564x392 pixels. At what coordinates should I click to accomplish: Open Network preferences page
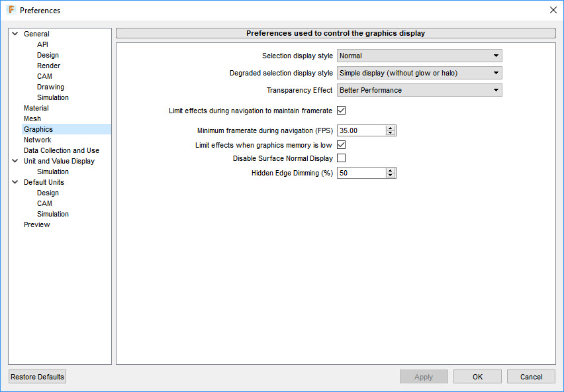(38, 140)
